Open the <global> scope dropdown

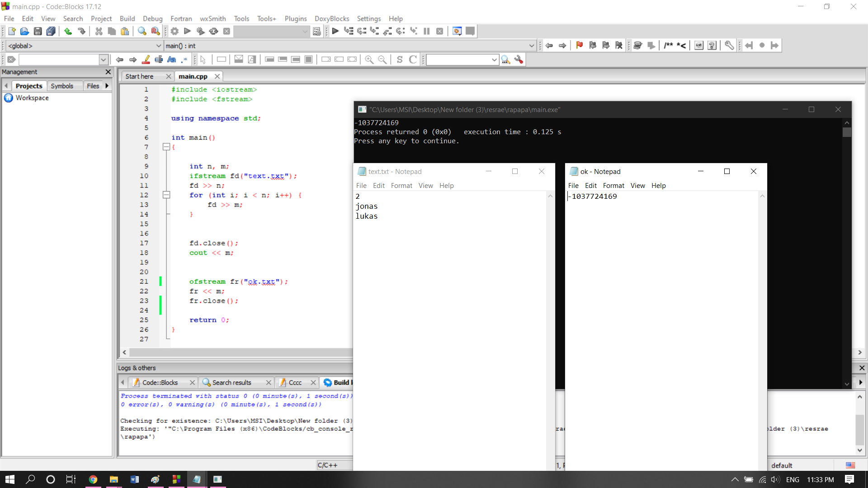click(158, 46)
